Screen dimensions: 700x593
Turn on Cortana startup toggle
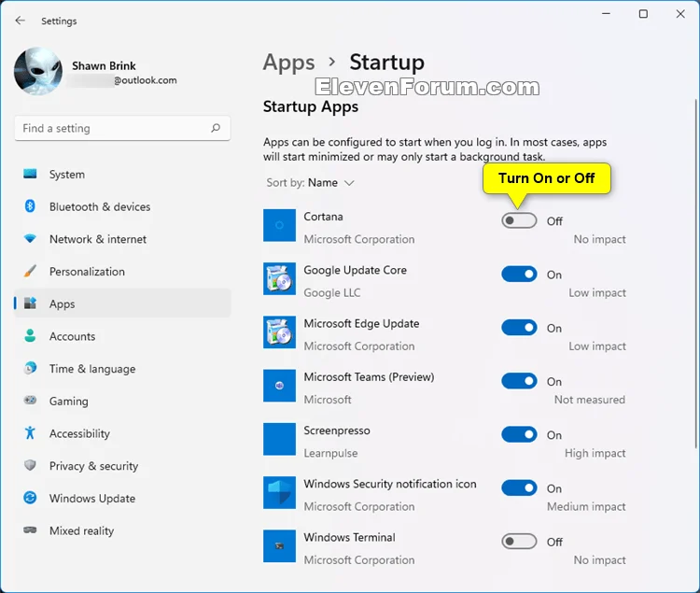click(519, 220)
